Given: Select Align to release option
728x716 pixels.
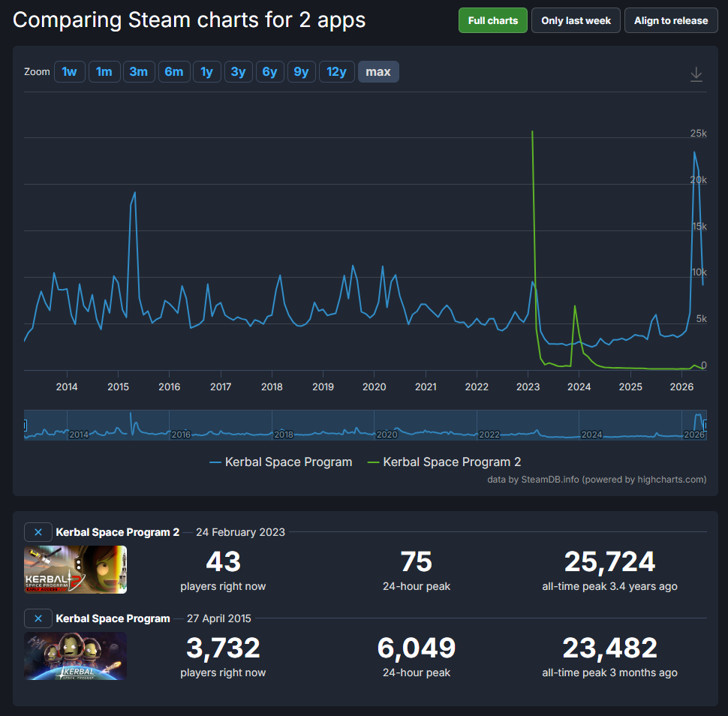Looking at the screenshot, I should tap(671, 20).
